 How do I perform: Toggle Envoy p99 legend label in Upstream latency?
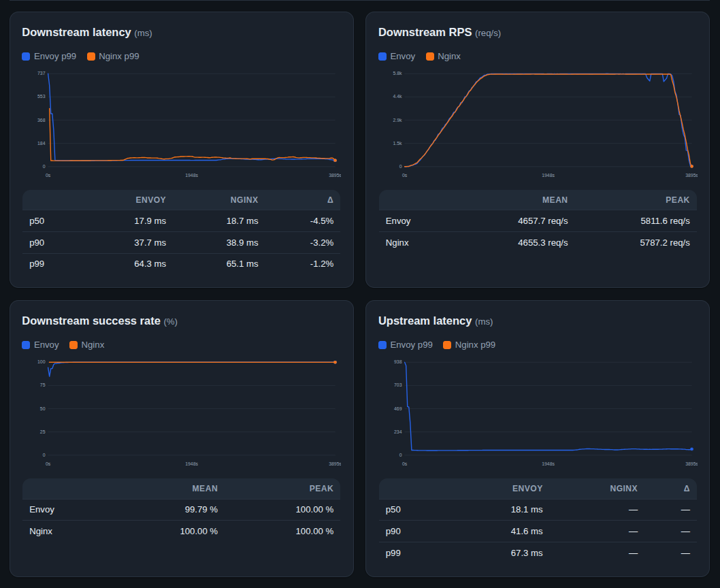pos(412,345)
